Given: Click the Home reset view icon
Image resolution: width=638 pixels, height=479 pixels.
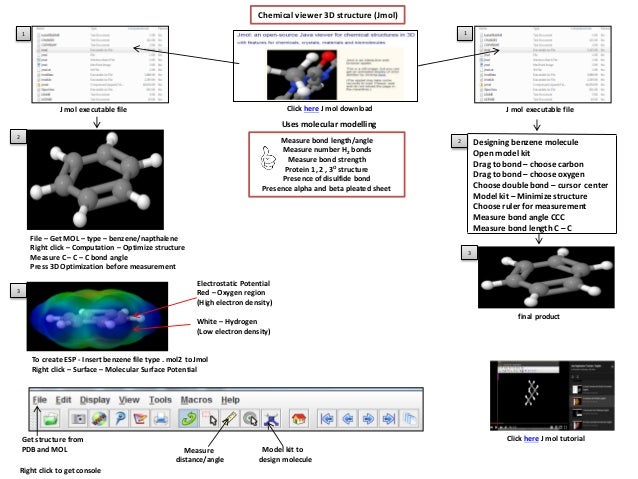Looking at the screenshot, I should (x=299, y=418).
